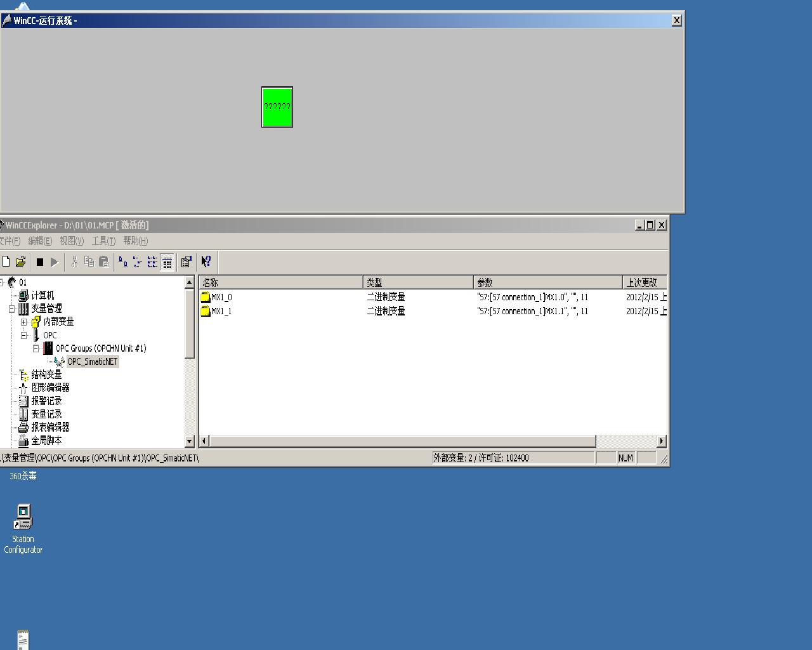Click the OPC_SimaticNET connection icon
Image resolution: width=812 pixels, height=650 pixels.
(60, 361)
